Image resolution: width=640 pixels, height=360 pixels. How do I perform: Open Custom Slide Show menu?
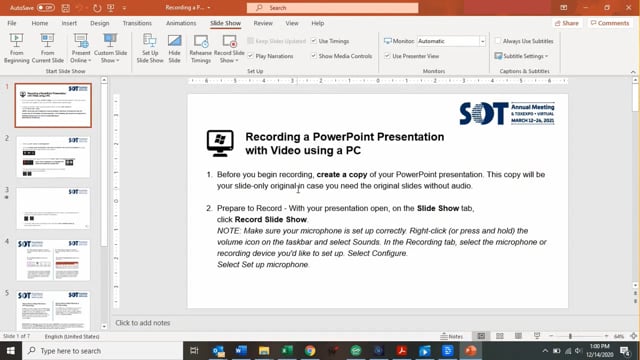click(110, 48)
